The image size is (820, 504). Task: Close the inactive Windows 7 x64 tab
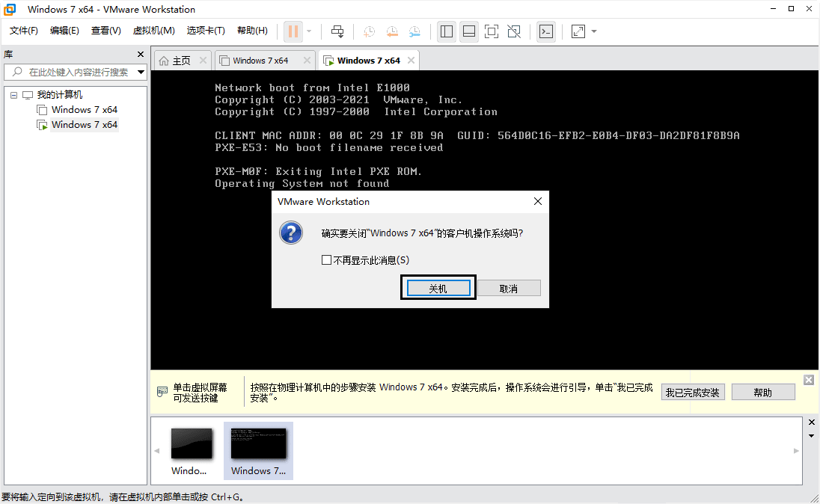[307, 61]
